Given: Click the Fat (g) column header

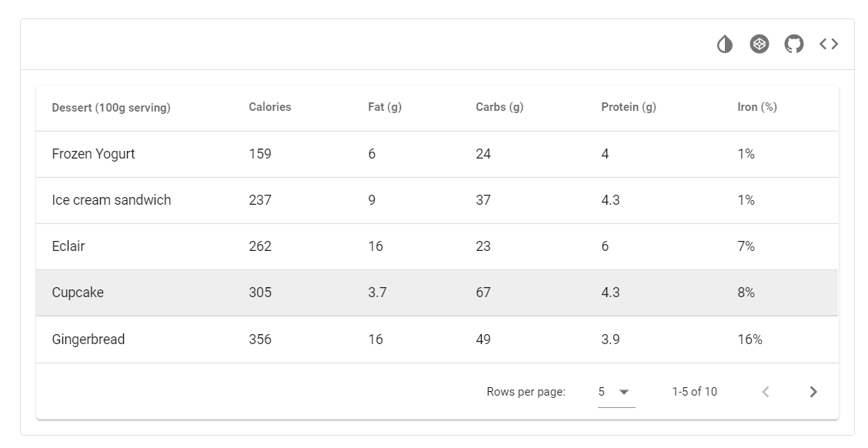Looking at the screenshot, I should (x=385, y=107).
